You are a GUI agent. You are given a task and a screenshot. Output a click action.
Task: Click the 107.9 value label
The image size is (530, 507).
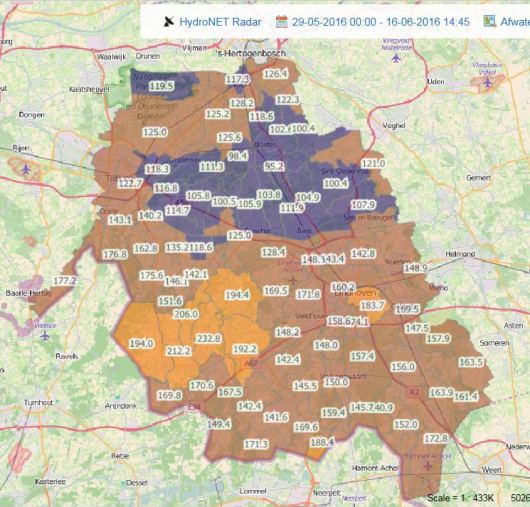point(363,204)
